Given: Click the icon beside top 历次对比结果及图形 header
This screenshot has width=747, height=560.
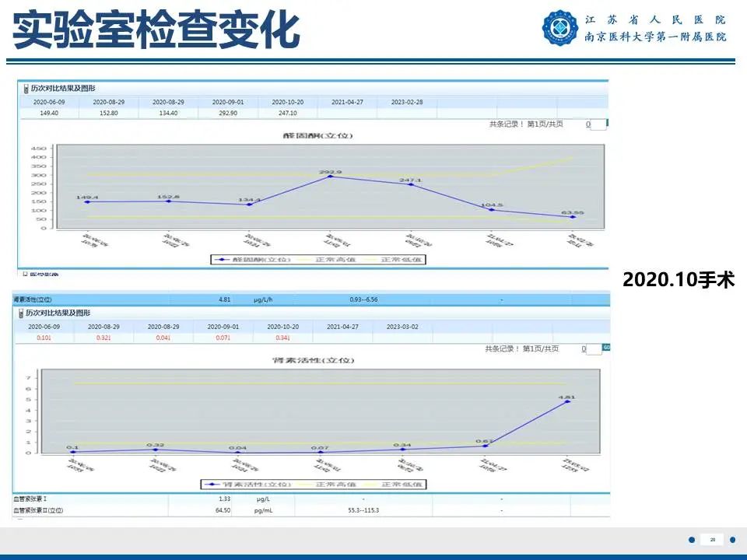Looking at the screenshot, I should [26, 89].
